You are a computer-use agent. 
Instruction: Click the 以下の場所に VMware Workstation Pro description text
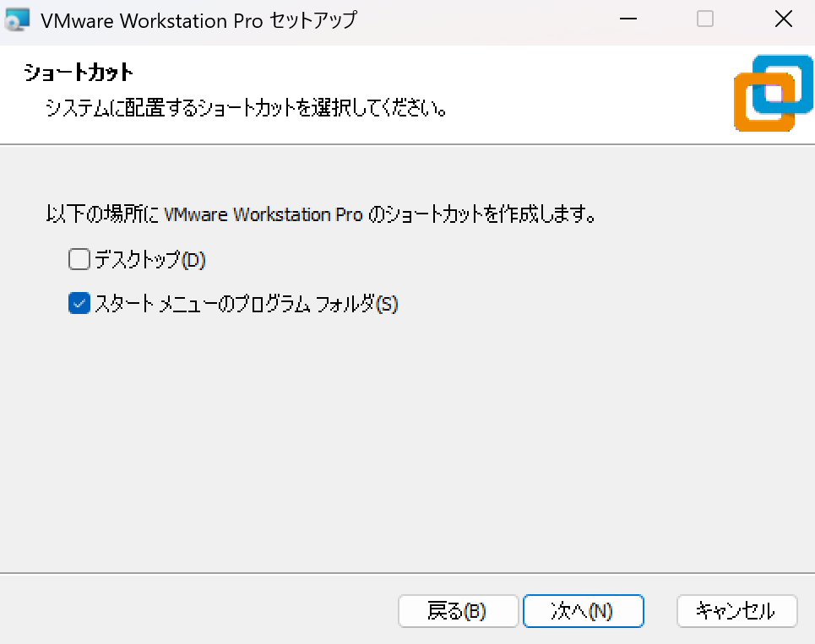point(321,214)
